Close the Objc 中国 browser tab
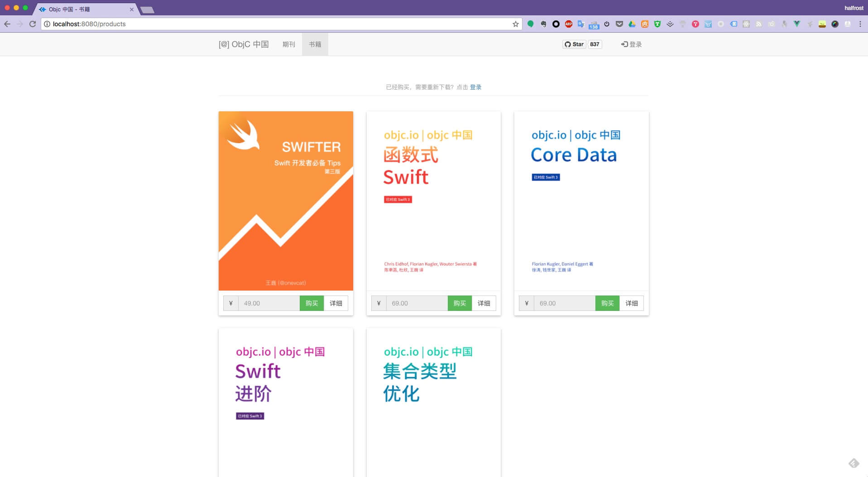 point(131,9)
